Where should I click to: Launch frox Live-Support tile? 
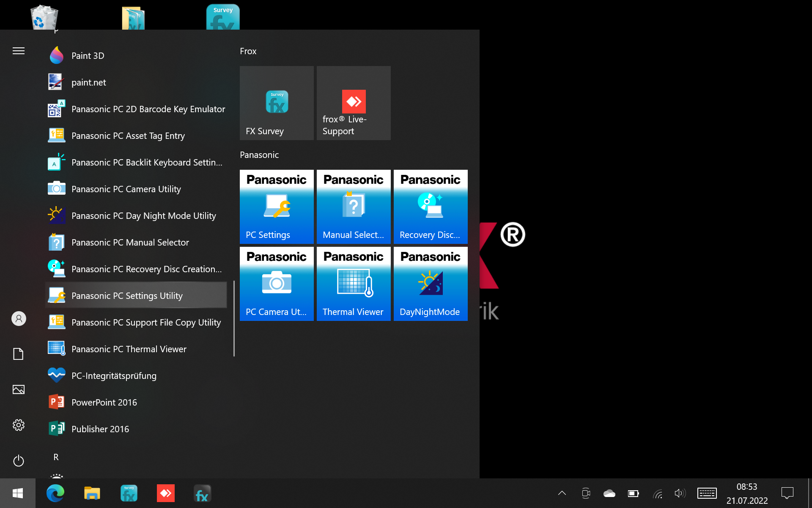tap(354, 103)
